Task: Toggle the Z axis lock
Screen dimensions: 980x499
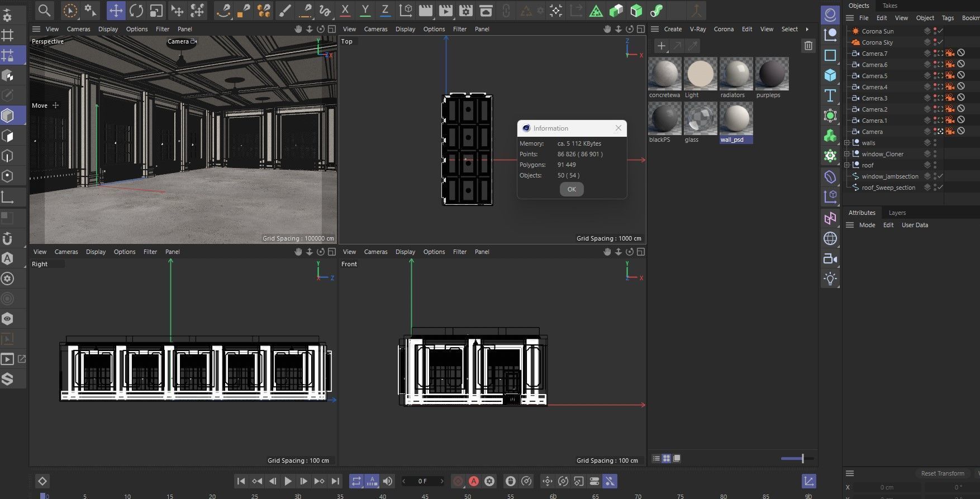Action: click(x=385, y=10)
